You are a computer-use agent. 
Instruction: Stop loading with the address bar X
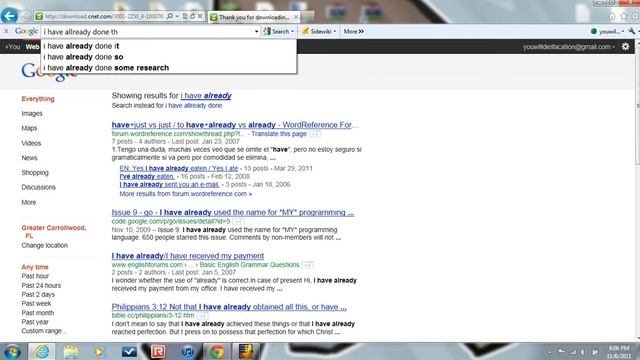pos(200,16)
